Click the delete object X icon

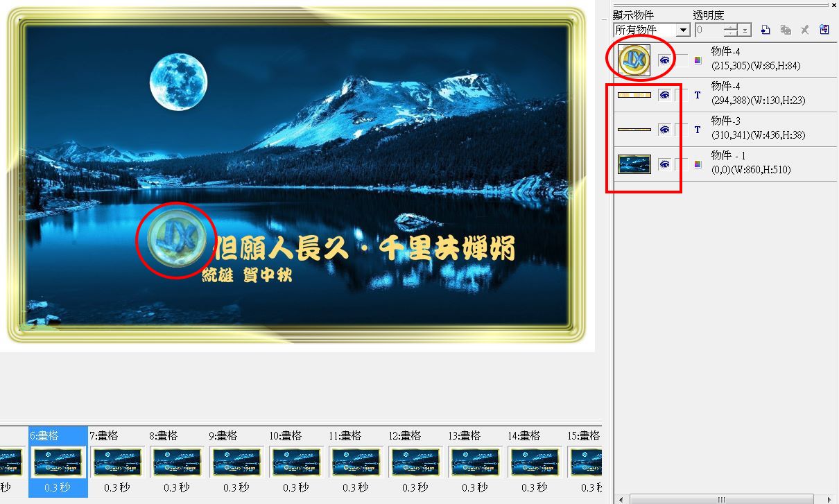(x=805, y=30)
